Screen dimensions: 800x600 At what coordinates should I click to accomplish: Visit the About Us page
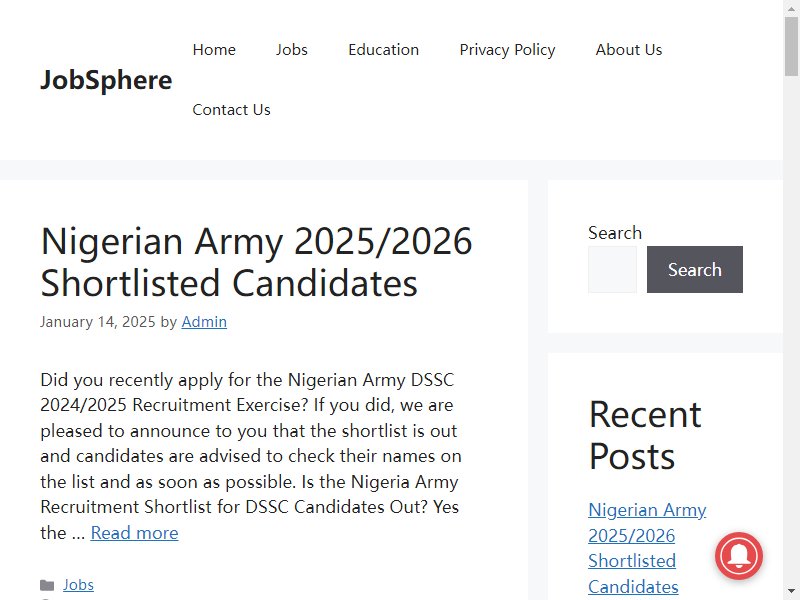tap(629, 49)
